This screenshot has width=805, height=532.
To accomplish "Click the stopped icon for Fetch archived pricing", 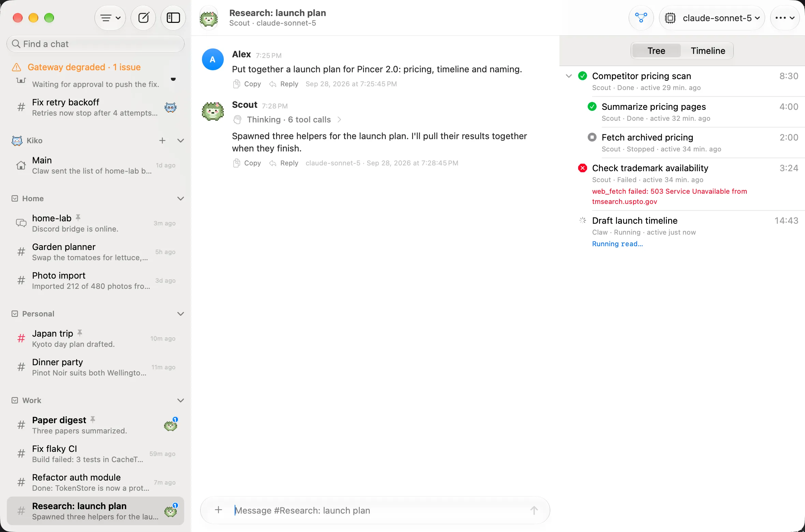I will [x=592, y=137].
